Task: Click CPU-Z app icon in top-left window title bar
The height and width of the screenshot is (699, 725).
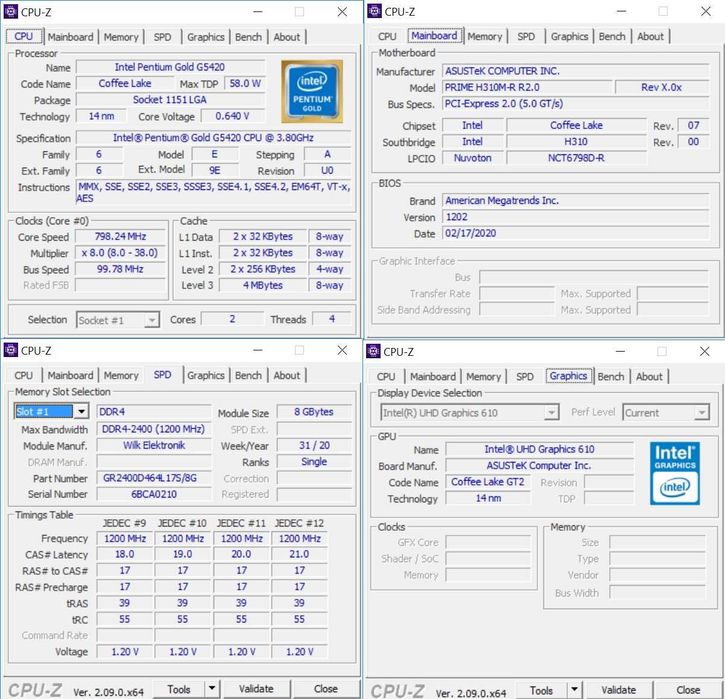Action: tap(11, 11)
